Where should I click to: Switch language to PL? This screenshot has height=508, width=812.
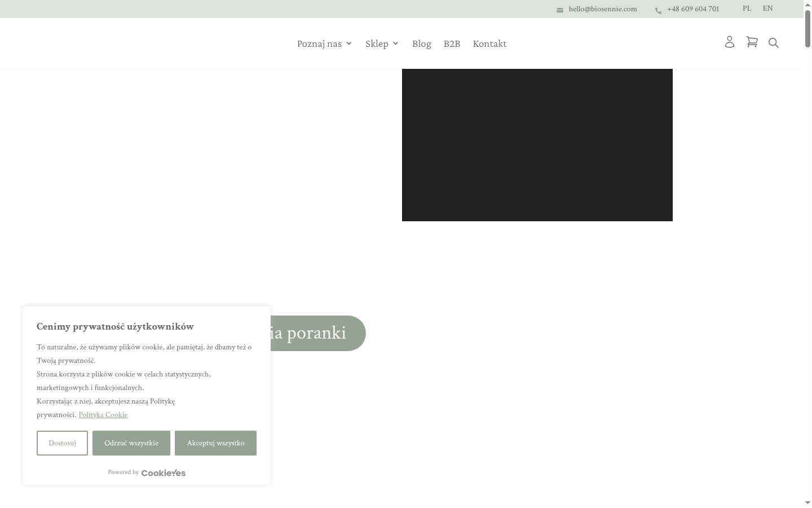[x=747, y=8]
